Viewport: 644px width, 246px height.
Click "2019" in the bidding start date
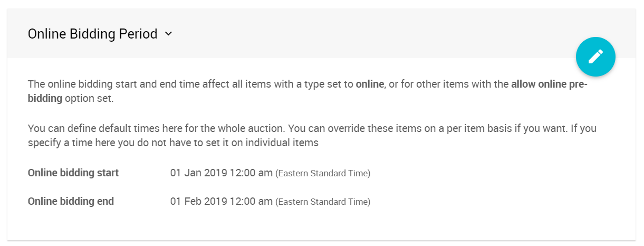click(x=215, y=173)
